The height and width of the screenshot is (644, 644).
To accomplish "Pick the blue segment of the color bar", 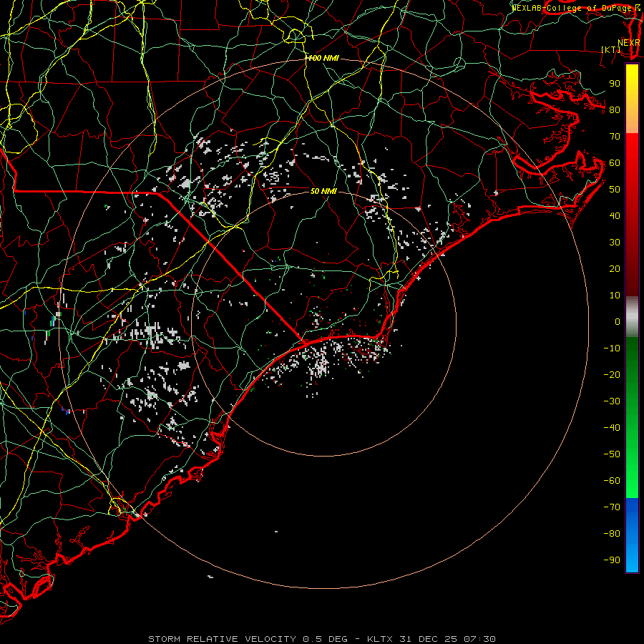I will point(632,535).
